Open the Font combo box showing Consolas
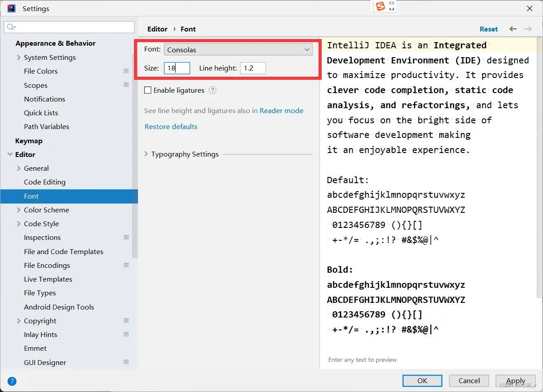Screen dimensions: 543x392 click(238, 50)
